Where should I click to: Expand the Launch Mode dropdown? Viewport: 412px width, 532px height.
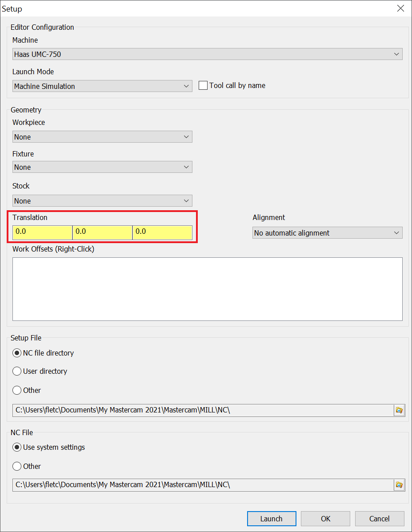[x=102, y=86]
